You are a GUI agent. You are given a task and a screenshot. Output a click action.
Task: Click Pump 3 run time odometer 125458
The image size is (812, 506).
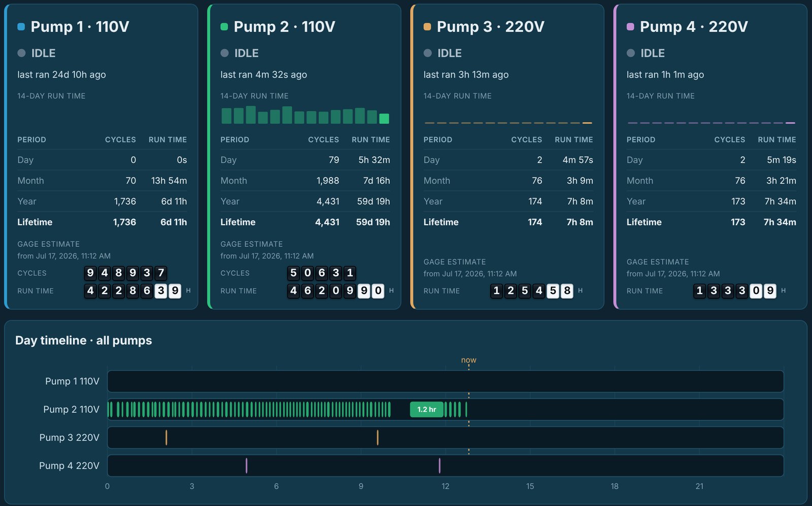(x=532, y=291)
